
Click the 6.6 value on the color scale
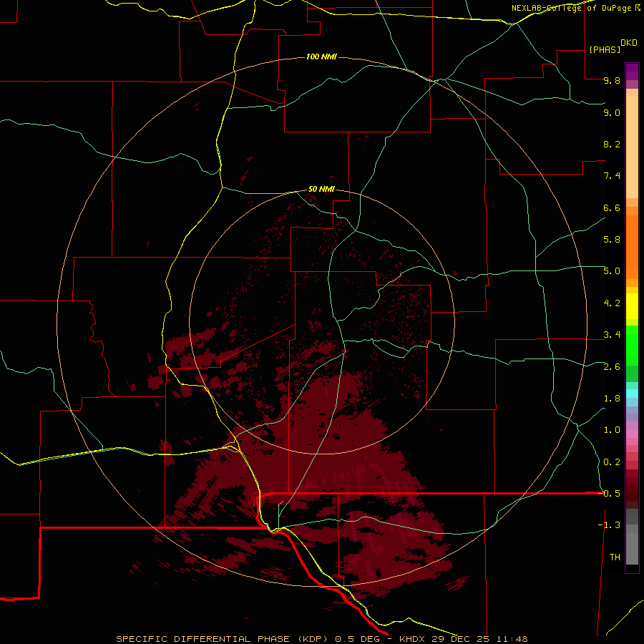pyautogui.click(x=612, y=208)
